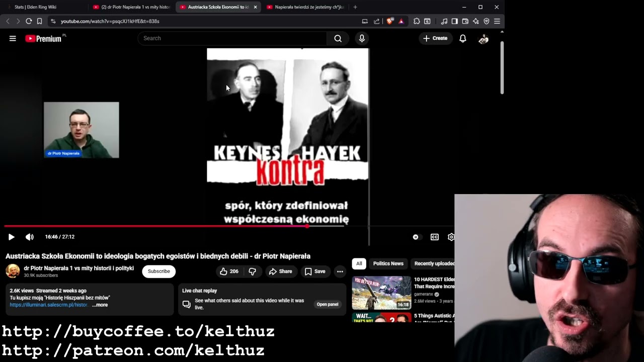The height and width of the screenshot is (362, 644).
Task: Go forward in browser history
Action: (x=18, y=21)
